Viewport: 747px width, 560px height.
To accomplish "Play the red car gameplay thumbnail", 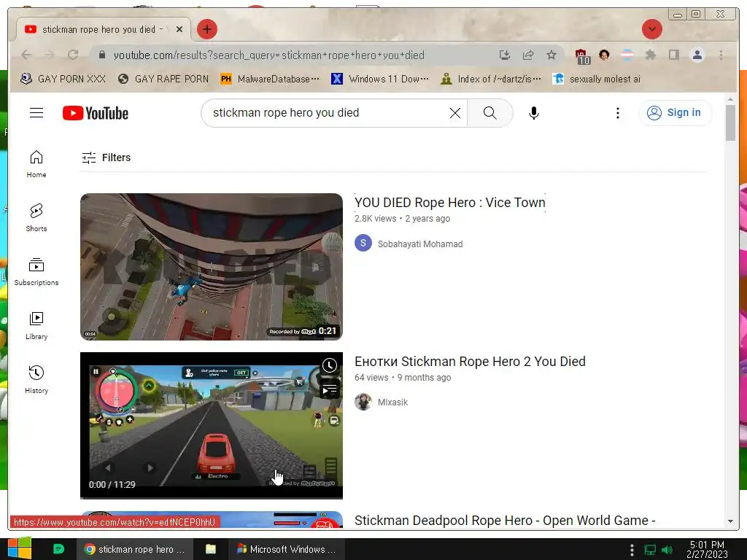I will [x=212, y=425].
